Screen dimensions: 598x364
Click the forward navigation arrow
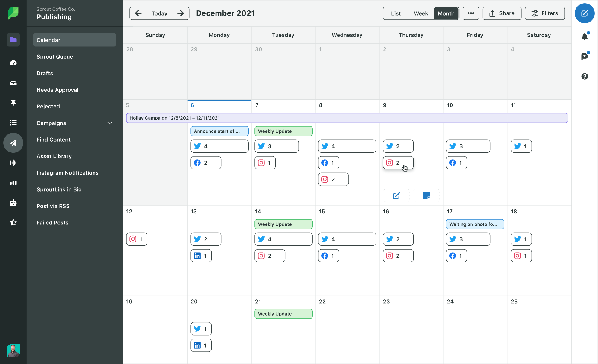[181, 13]
